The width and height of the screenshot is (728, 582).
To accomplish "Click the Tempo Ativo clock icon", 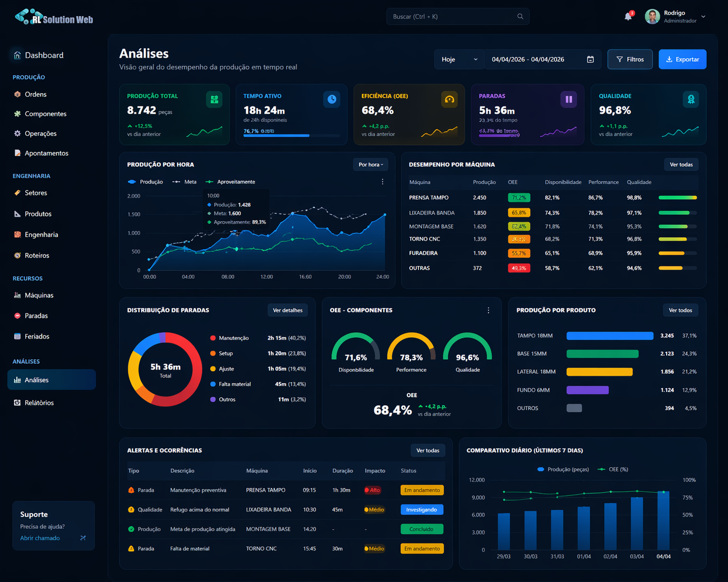I will coord(331,99).
